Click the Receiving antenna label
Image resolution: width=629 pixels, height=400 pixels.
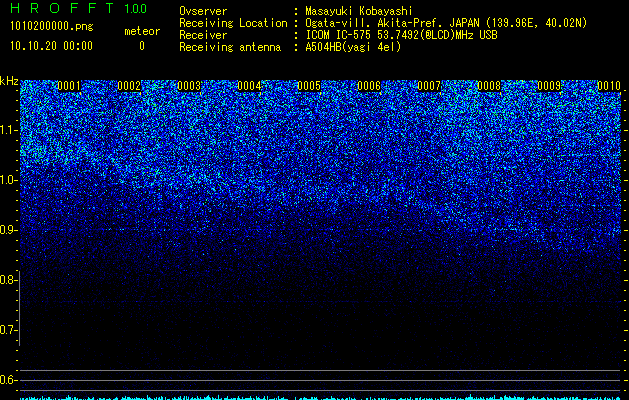tap(230, 47)
